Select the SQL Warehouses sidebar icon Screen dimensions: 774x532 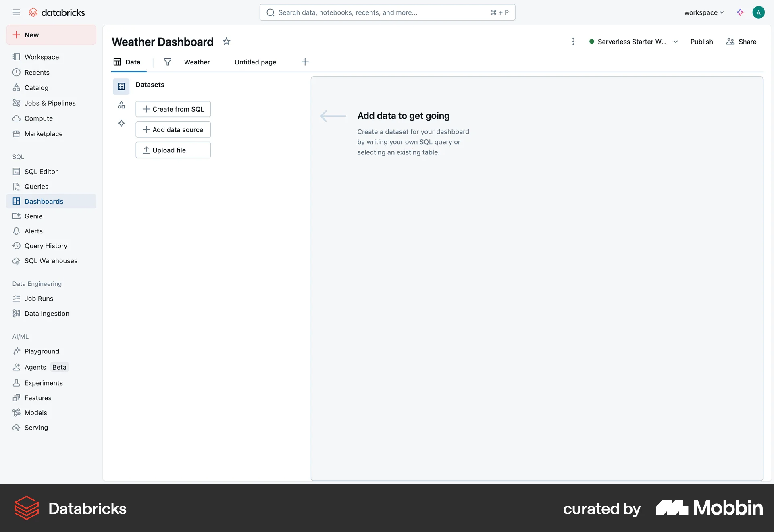[17, 261]
